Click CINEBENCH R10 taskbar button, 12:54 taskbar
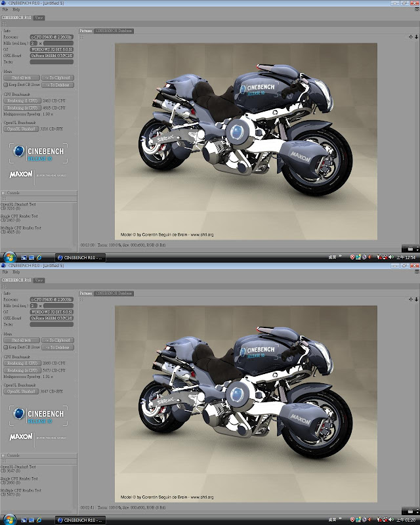Screen dimensions: 420x525 point(80,257)
